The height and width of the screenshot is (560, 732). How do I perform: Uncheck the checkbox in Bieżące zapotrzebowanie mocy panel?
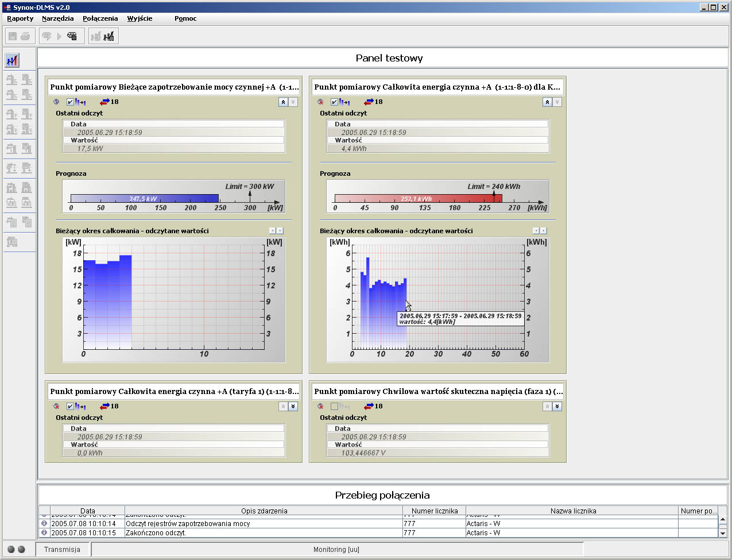pos(70,102)
